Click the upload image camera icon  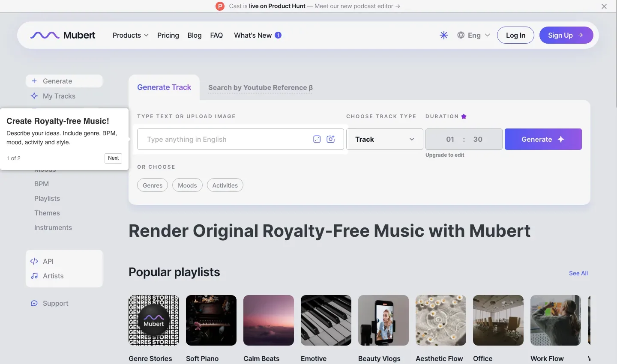click(331, 139)
